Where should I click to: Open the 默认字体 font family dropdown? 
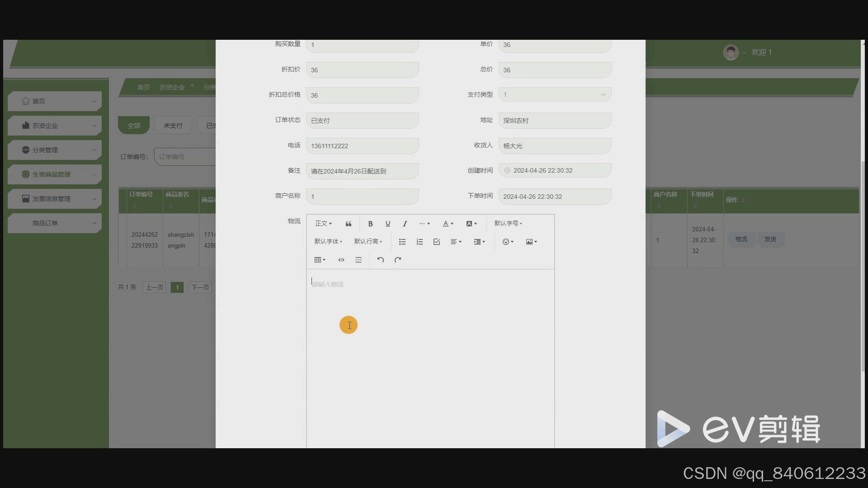(328, 242)
